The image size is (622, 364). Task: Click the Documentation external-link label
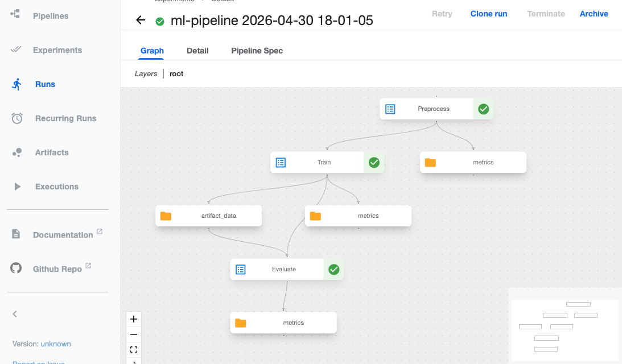click(63, 235)
